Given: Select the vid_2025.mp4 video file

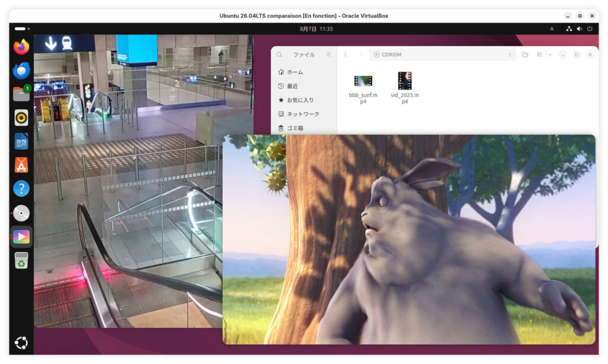Looking at the screenshot, I should pyautogui.click(x=404, y=88).
